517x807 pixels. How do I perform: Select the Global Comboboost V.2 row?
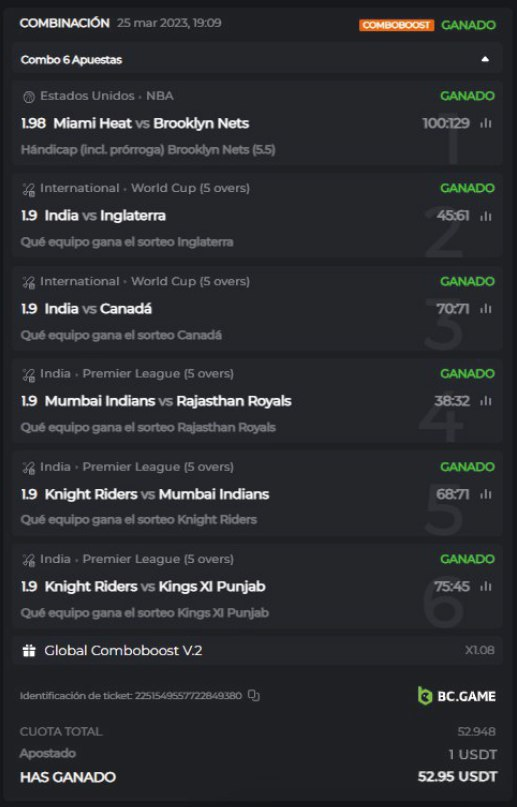[x=257, y=651]
